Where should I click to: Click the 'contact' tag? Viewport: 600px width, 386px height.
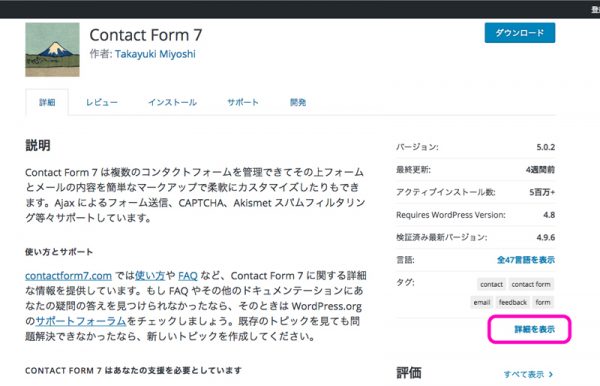[x=491, y=284]
